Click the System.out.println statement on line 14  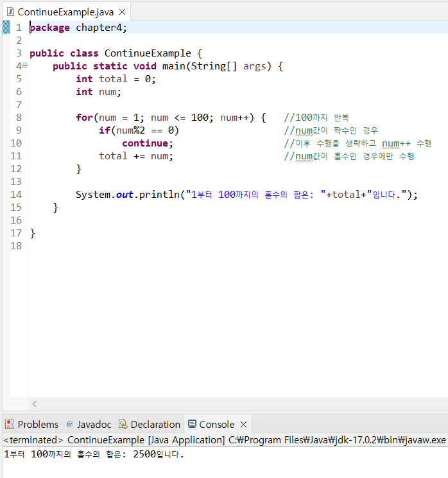[x=246, y=195]
